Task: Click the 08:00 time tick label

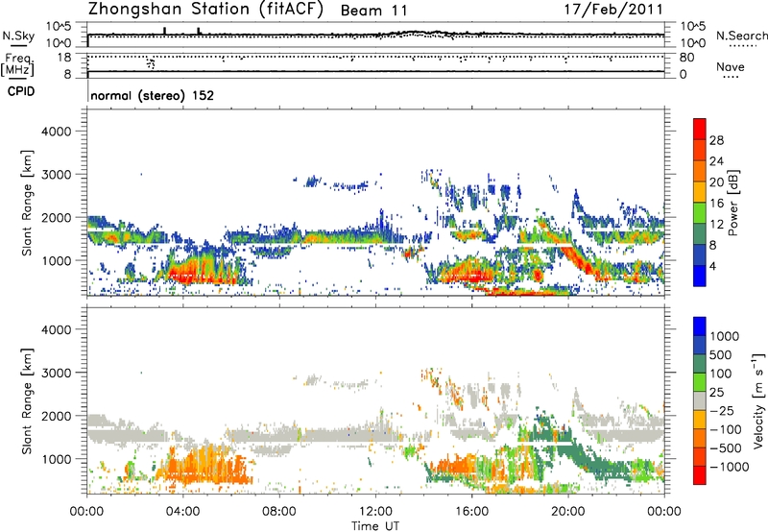Action: (x=279, y=512)
